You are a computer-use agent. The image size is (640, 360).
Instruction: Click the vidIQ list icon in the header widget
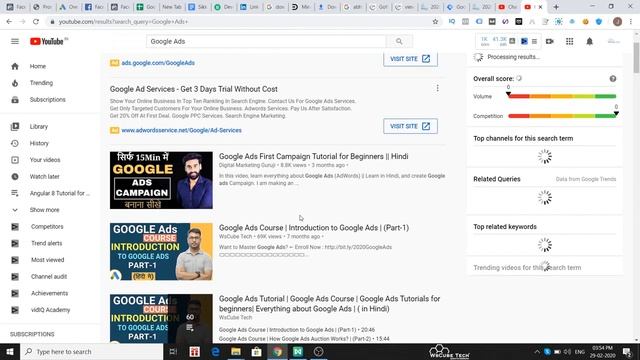click(534, 41)
